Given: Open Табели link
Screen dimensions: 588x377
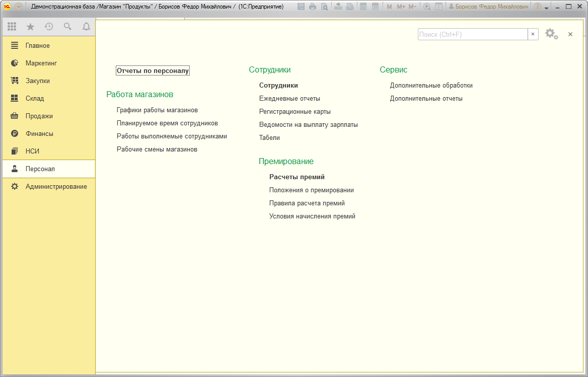Looking at the screenshot, I should point(269,137).
